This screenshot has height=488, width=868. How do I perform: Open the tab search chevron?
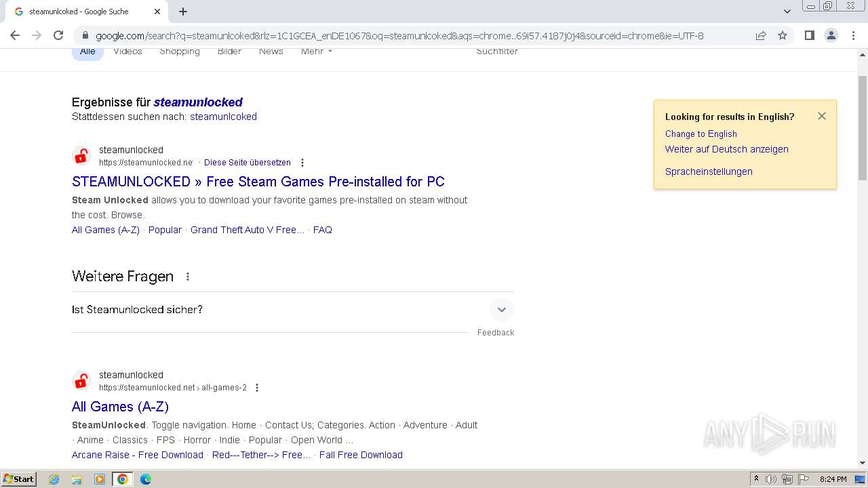(x=787, y=12)
